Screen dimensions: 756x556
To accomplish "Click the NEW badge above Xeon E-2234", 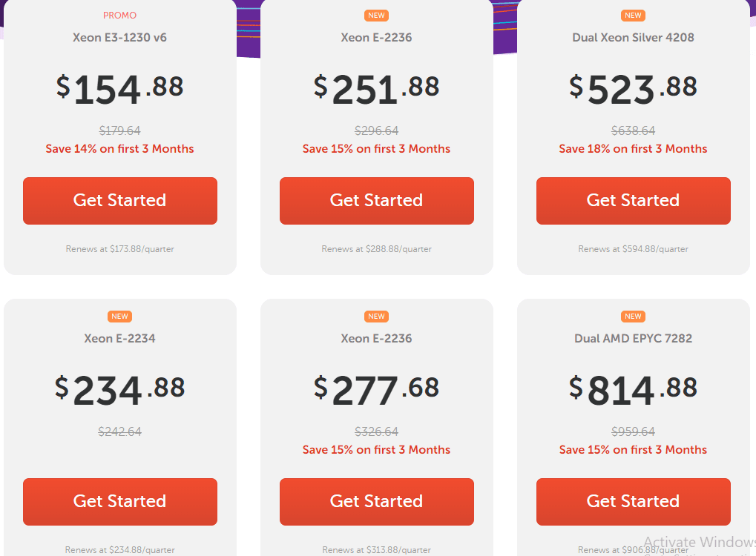I will tap(119, 317).
